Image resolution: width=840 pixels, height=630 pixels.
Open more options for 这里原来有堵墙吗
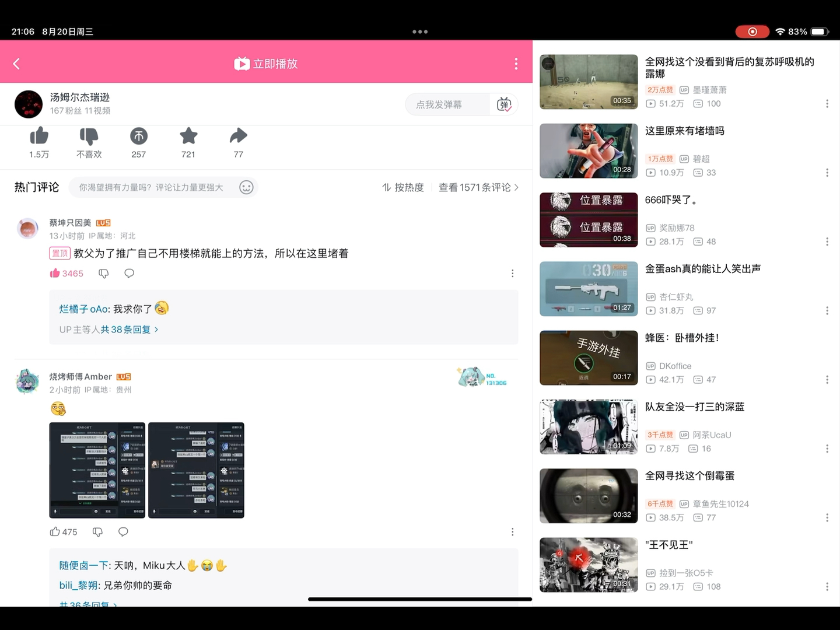coord(827,173)
